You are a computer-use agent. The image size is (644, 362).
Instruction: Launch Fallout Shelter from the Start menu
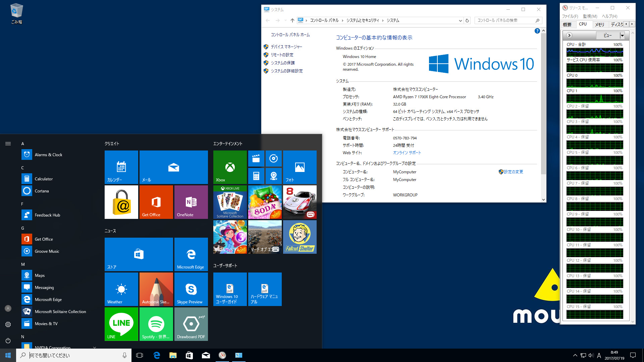tap(300, 237)
